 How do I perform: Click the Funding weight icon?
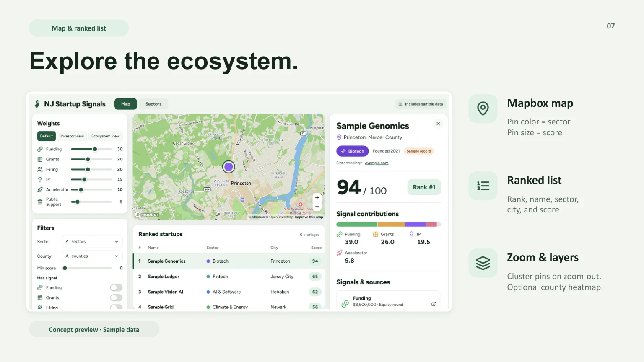[x=40, y=149]
